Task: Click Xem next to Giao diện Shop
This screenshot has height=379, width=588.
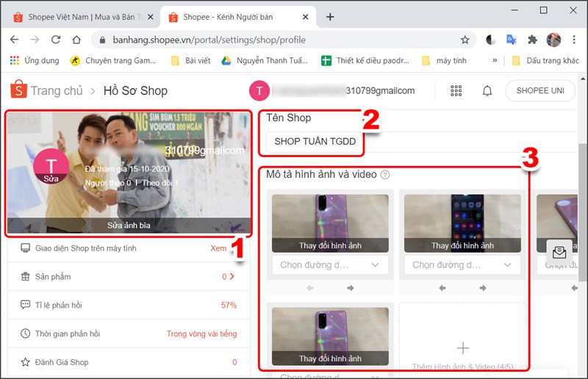Action: [218, 248]
